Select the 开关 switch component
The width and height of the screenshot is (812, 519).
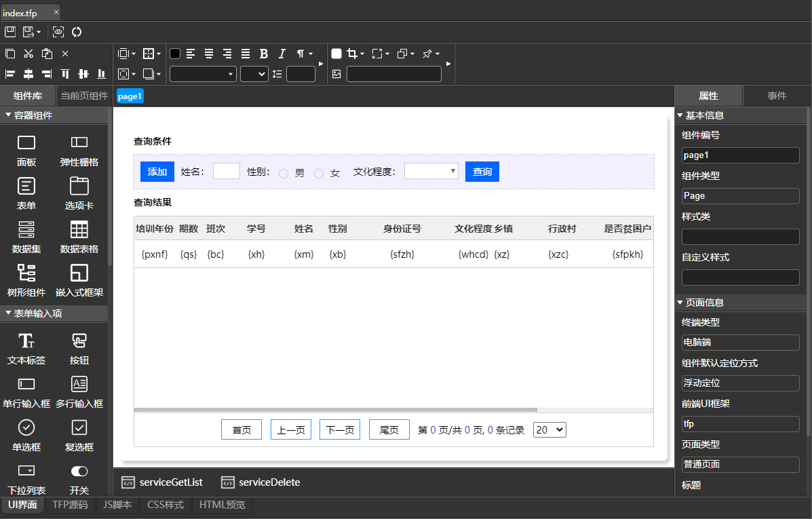pos(79,471)
